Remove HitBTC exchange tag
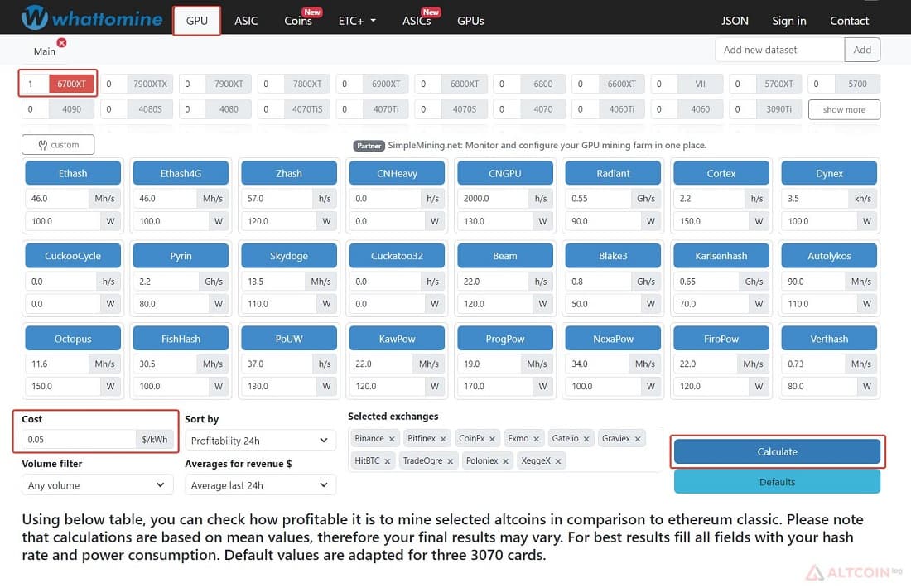This screenshot has height=588, width=911. (x=388, y=461)
